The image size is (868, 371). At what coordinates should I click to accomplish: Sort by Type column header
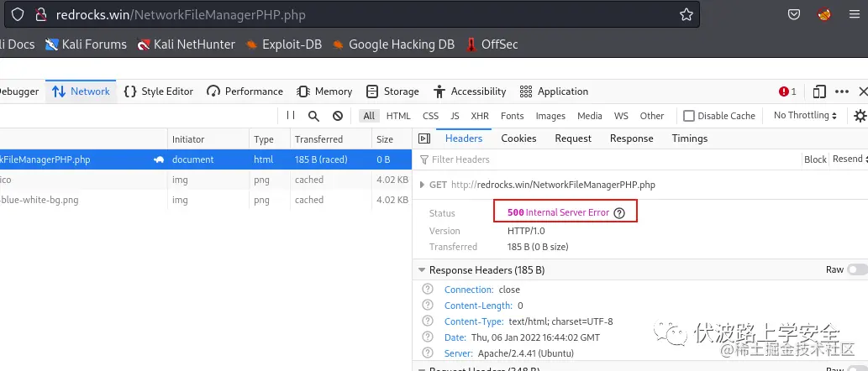[270, 139]
